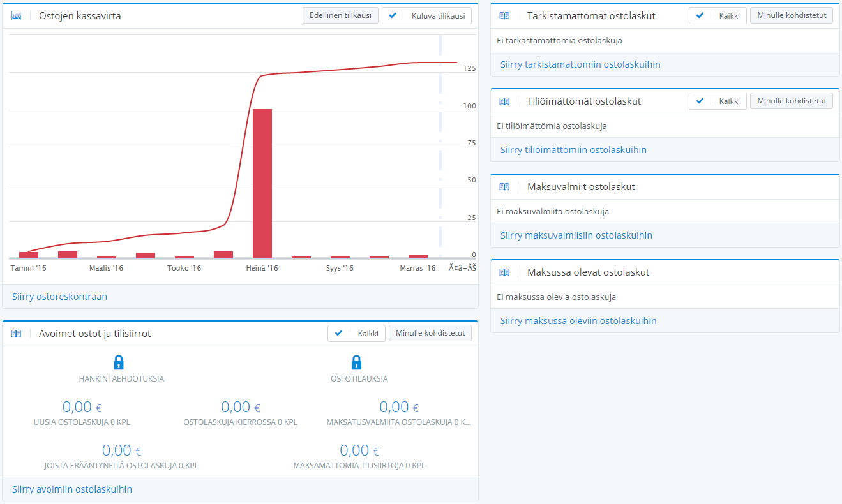
Task: Select Kaikki in the Avoimet ostot panel
Action: pos(356,333)
